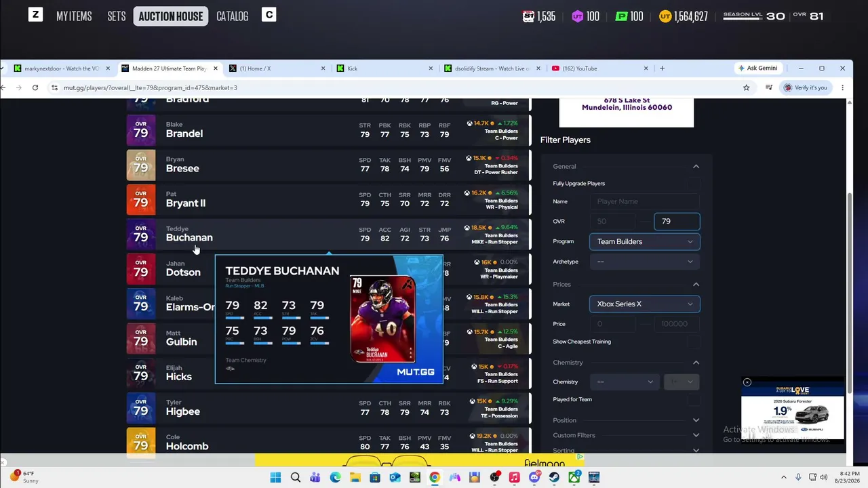Open the Market dropdown showing Xbox Series X
The image size is (868, 488).
644,304
